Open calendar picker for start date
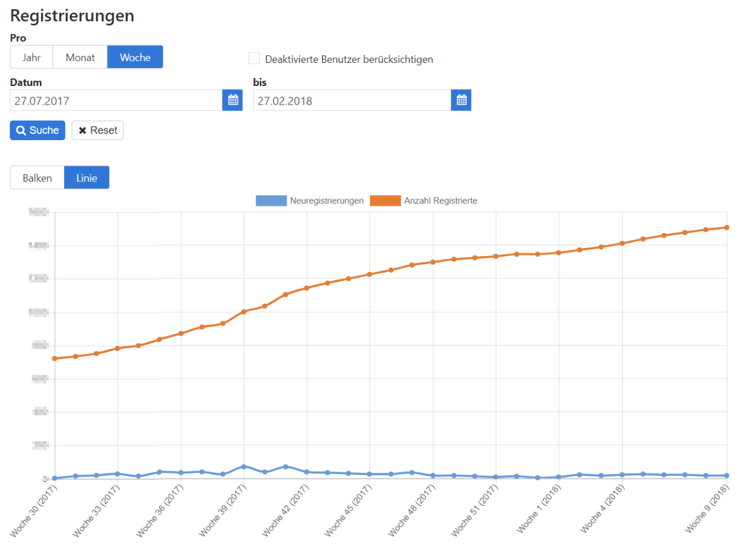Screen dimensions: 748x560 [x=233, y=100]
